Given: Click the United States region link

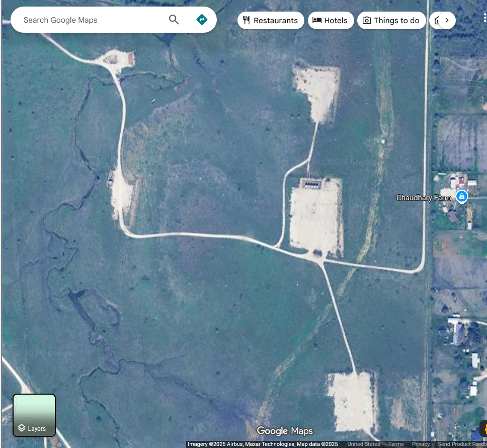Looking at the screenshot, I should click(363, 444).
